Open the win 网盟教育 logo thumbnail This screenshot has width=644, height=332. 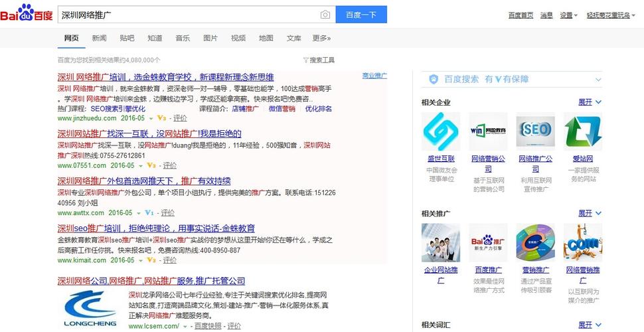tap(488, 131)
